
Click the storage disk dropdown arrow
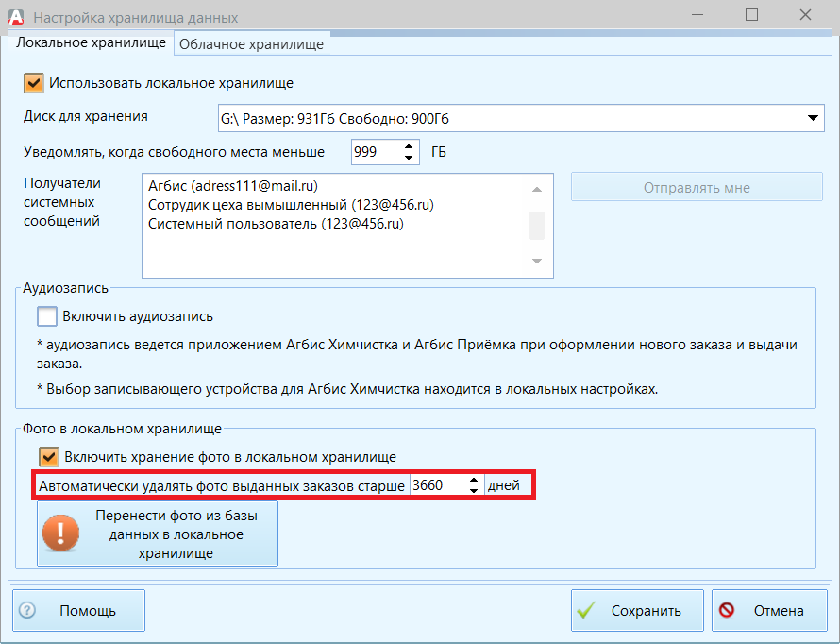coord(813,118)
